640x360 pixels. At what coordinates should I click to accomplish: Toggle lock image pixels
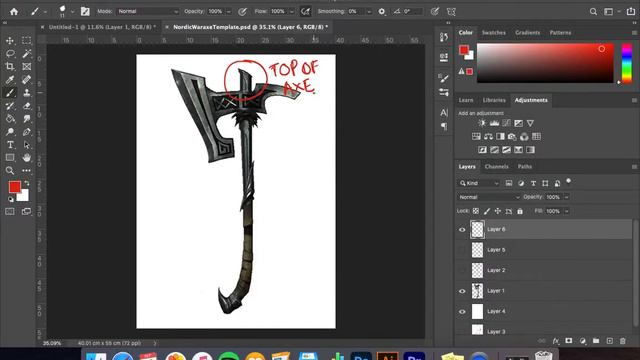[487, 211]
